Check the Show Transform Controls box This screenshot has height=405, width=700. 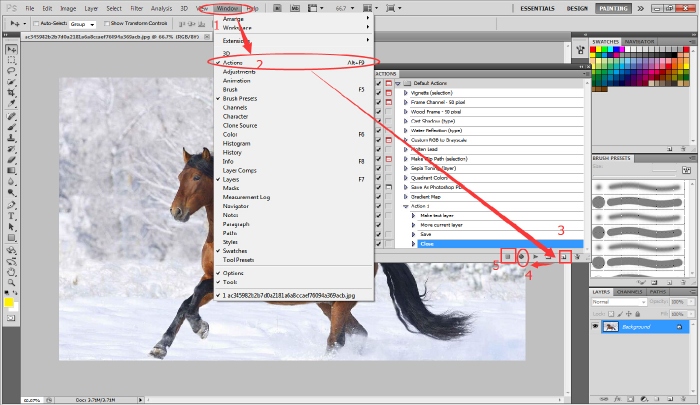(105, 22)
